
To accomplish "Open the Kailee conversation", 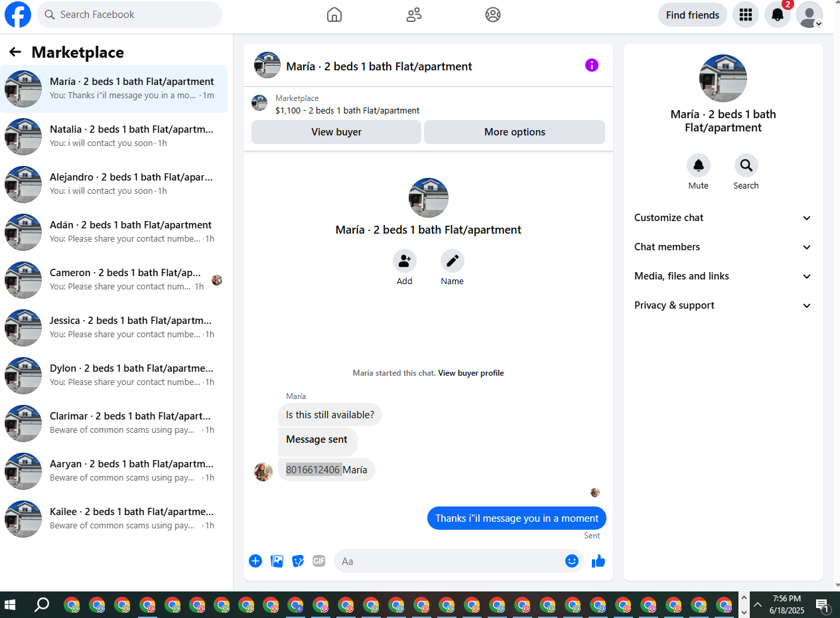I will (113, 519).
